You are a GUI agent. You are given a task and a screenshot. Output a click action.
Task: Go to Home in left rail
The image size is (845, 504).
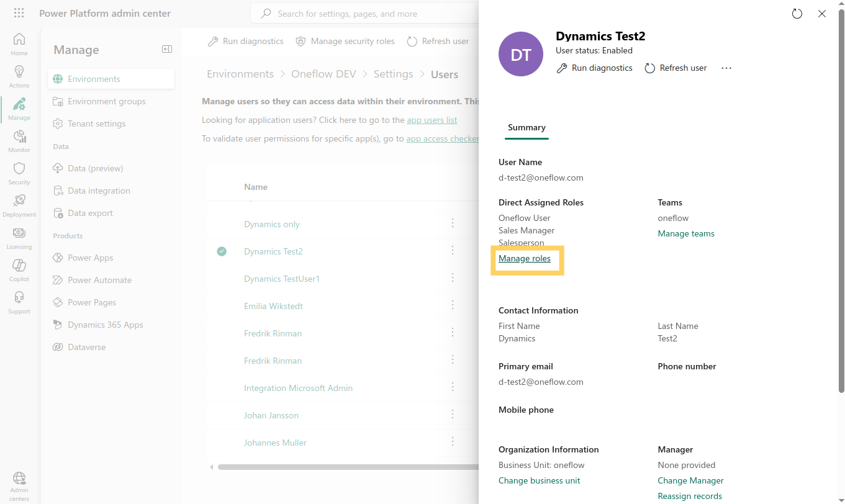[19, 43]
